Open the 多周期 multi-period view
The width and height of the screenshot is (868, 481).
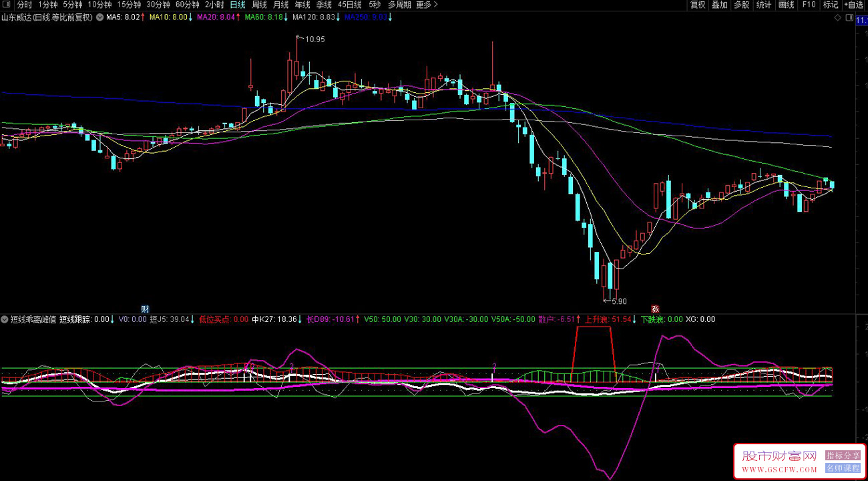click(x=400, y=5)
